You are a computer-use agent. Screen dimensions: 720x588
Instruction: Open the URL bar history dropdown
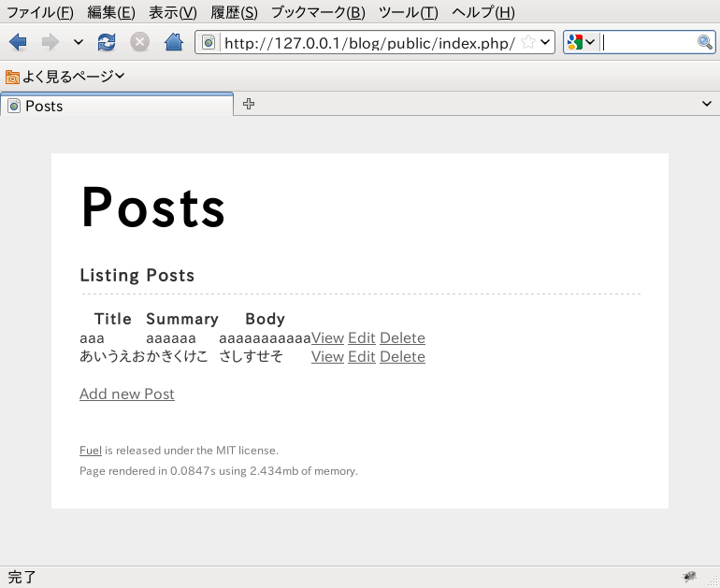[x=545, y=42]
